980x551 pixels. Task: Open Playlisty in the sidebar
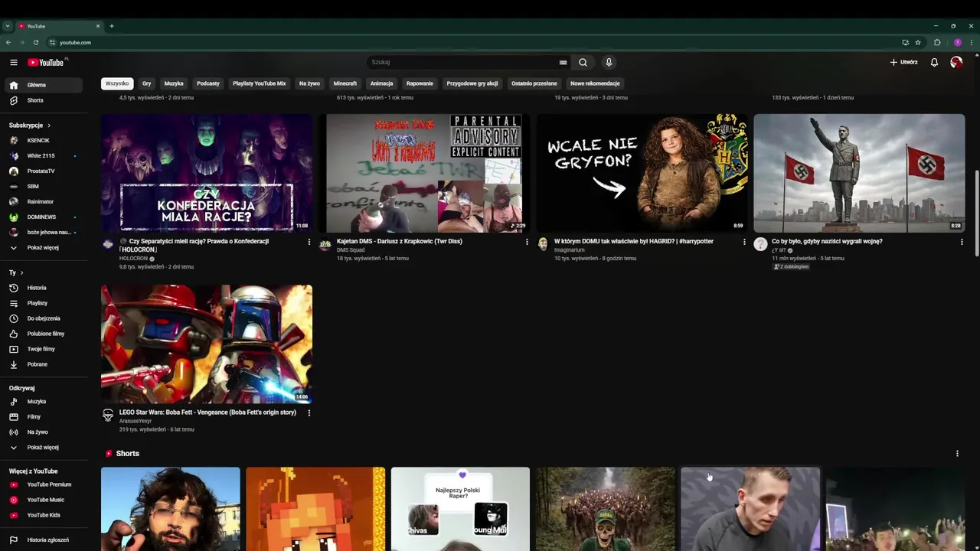42,303
